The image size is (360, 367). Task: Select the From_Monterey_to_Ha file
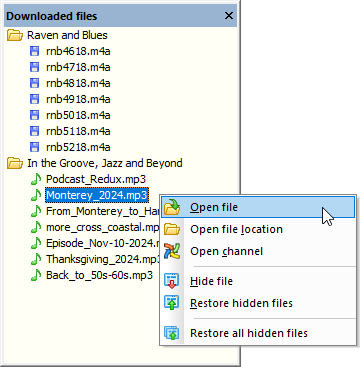(103, 211)
